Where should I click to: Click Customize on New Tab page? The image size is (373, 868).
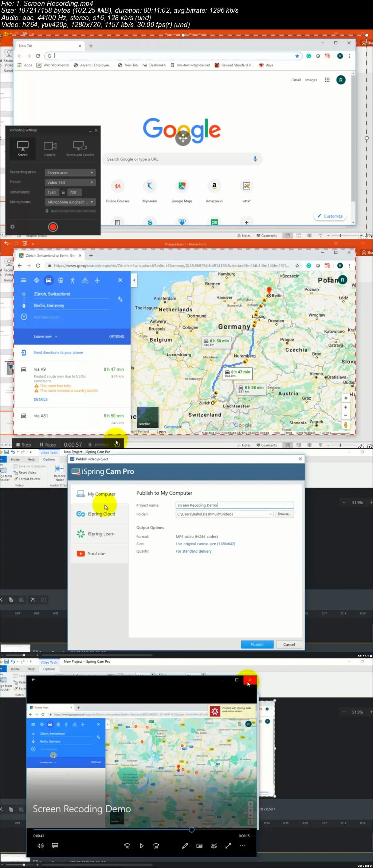[330, 216]
